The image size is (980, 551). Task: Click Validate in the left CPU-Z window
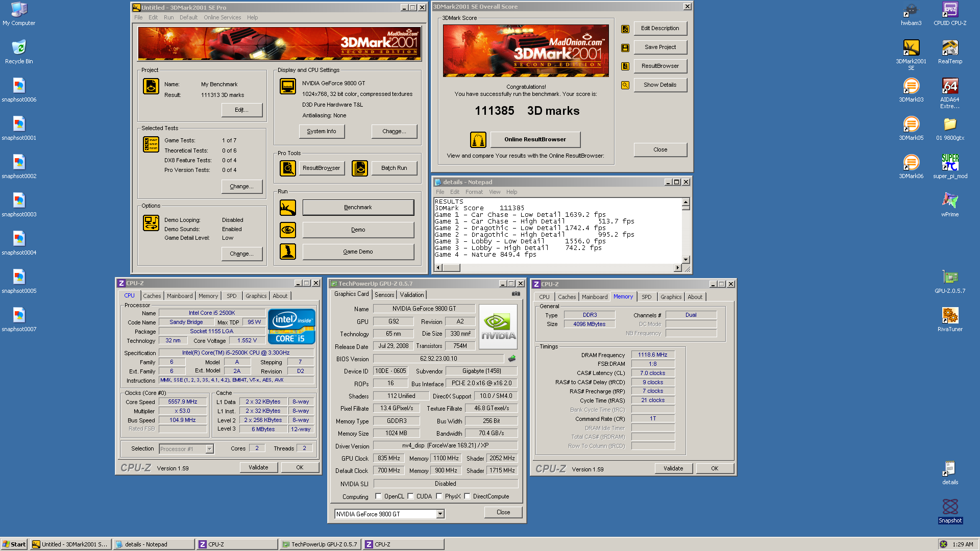pyautogui.click(x=258, y=468)
